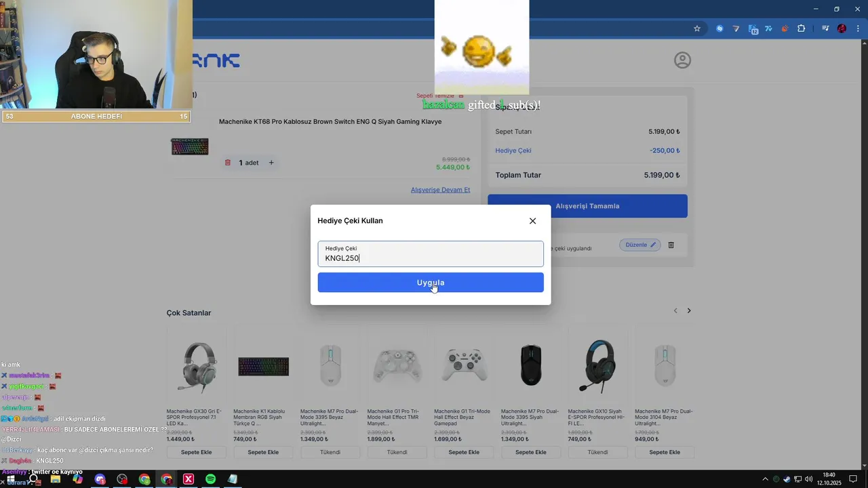Click the KT68 keyboard cart thumbnail

(190, 146)
